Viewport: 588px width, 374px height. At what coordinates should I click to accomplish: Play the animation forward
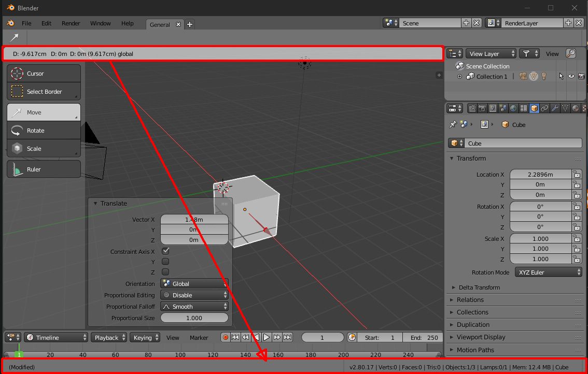tap(266, 337)
